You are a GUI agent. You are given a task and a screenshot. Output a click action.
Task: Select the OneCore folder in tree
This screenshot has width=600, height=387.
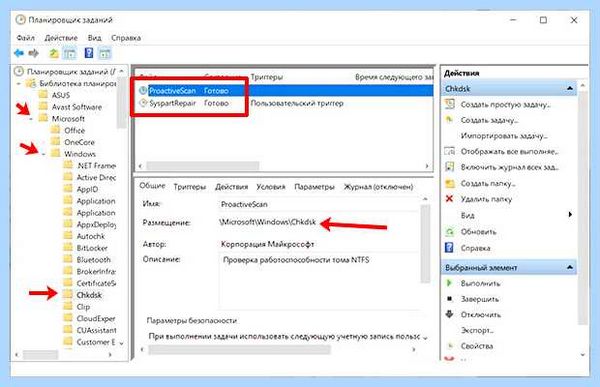click(x=79, y=142)
